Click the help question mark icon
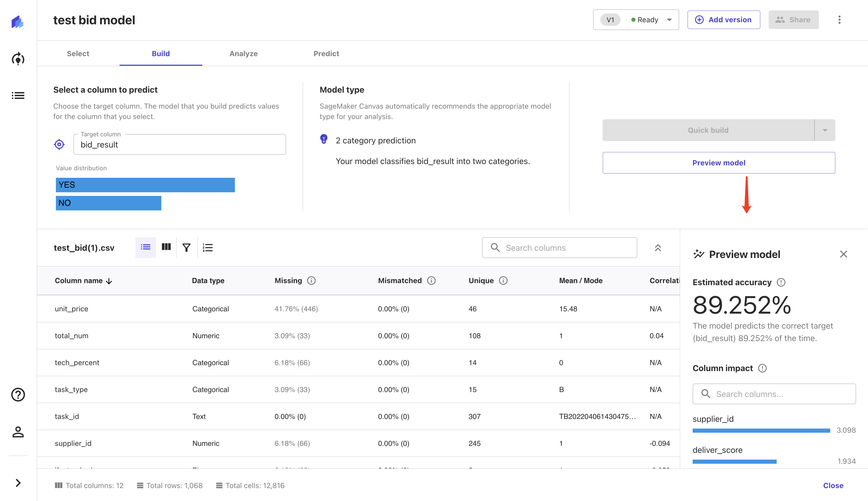The image size is (868, 501). click(x=18, y=395)
